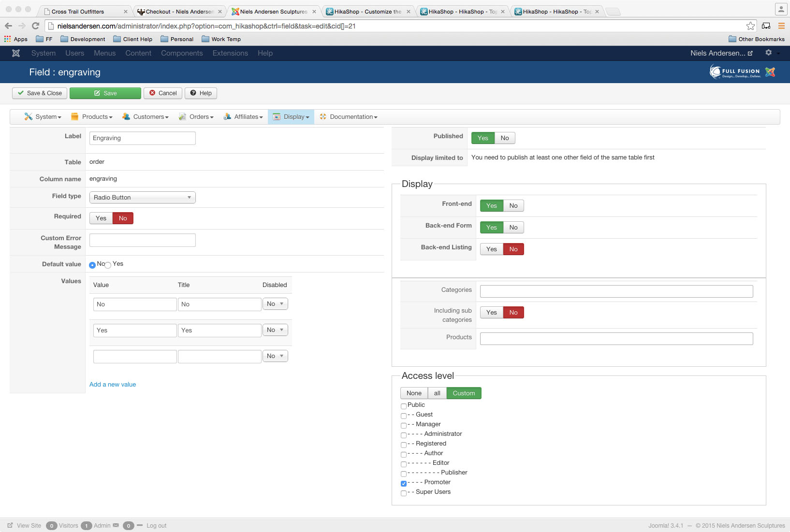The height and width of the screenshot is (532, 790).
Task: Expand the Orders dropdown menu
Action: (x=196, y=117)
